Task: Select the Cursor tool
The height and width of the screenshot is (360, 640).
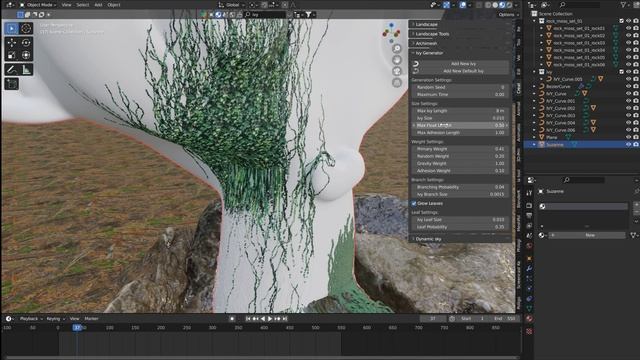Action: coord(26,29)
